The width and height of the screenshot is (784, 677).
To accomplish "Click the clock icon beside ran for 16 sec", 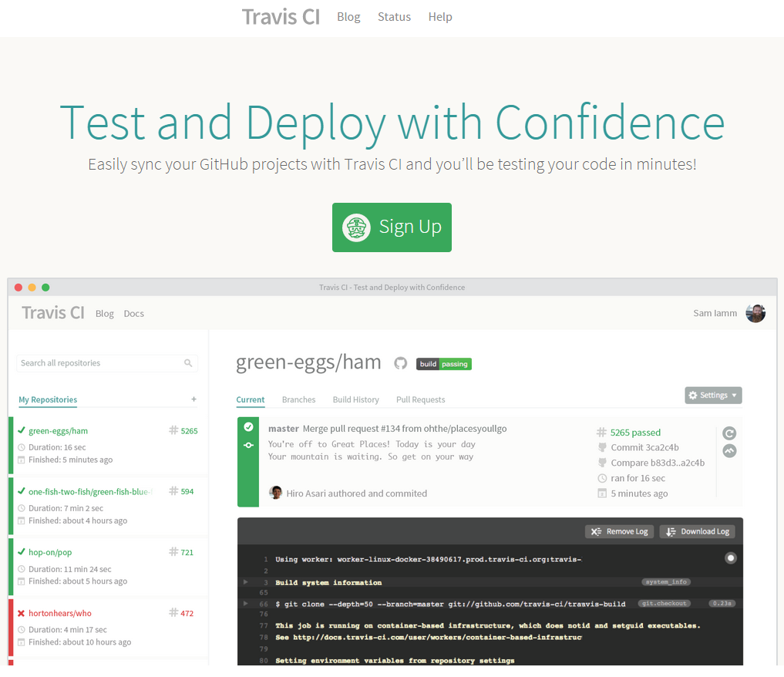I will coord(602,479).
